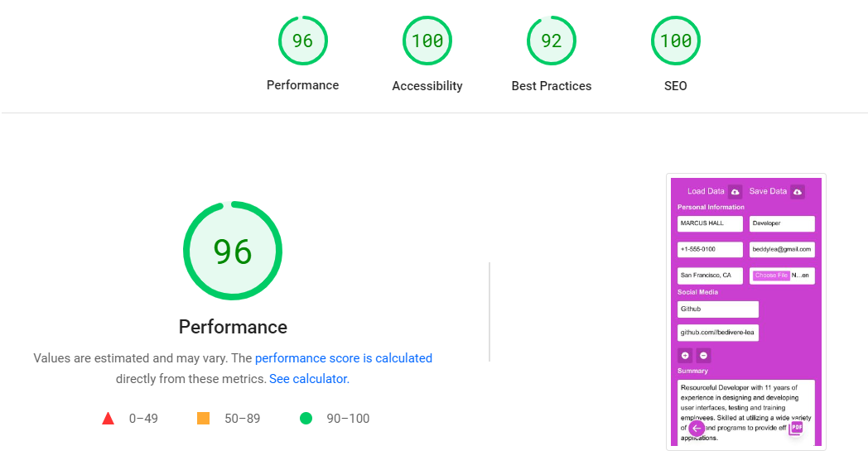The height and width of the screenshot is (465, 868).
Task: Click the Accessibility score gauge
Action: click(x=427, y=41)
